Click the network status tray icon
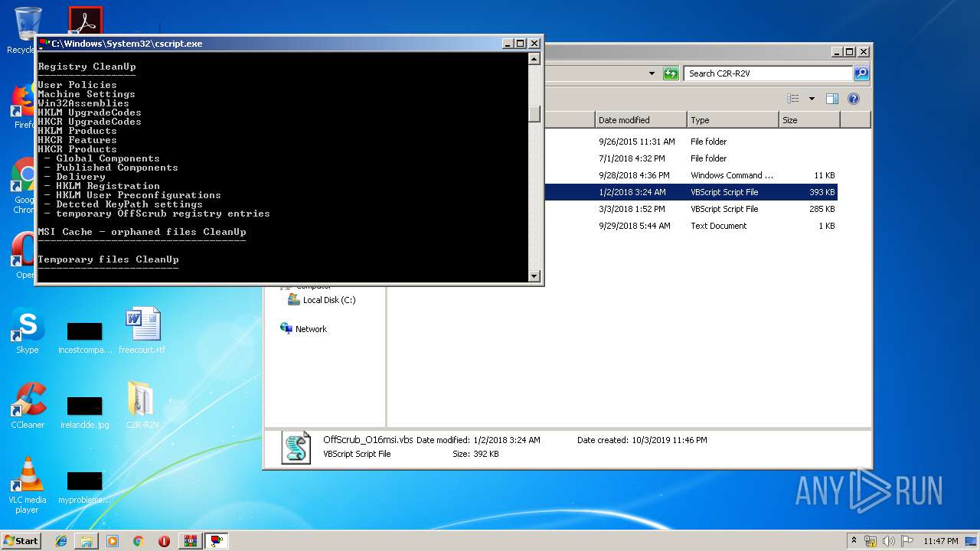This screenshot has width=980, height=551. 871,541
